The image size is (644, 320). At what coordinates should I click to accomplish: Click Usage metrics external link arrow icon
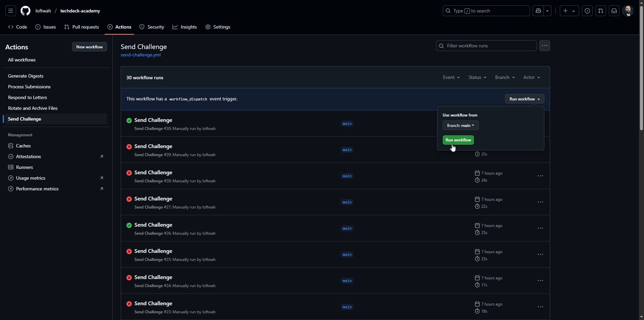coord(102,178)
